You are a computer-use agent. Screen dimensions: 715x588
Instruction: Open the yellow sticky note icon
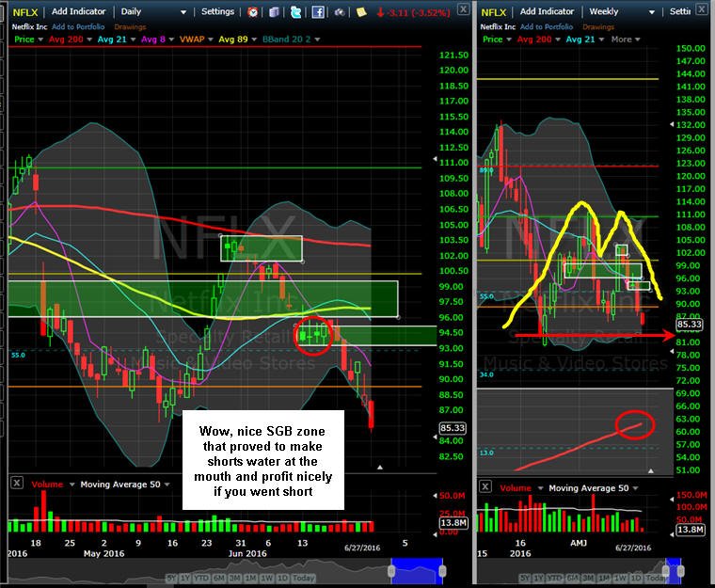point(361,12)
